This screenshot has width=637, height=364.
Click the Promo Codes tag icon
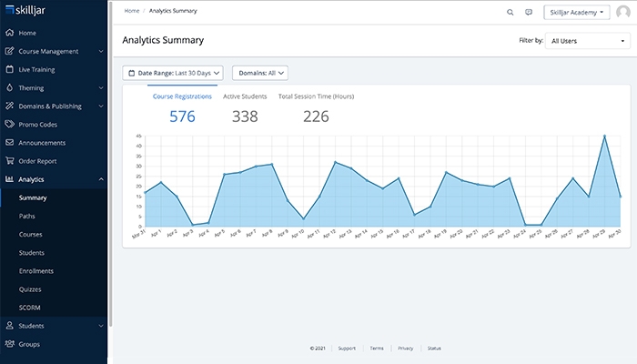[10, 125]
